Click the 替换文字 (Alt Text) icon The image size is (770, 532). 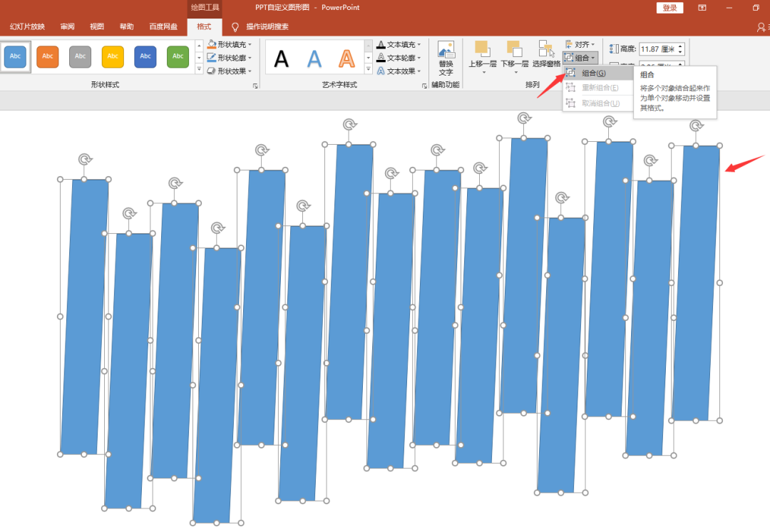446,51
